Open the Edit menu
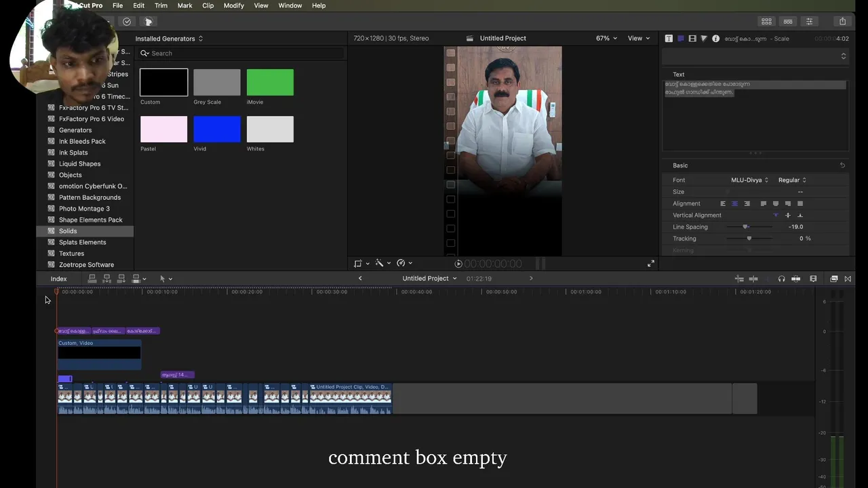Viewport: 868px width, 488px height. [x=138, y=5]
